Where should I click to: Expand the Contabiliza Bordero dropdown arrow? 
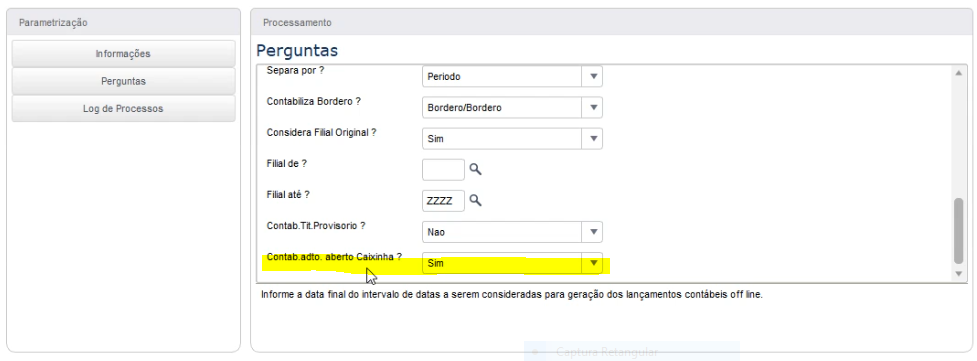coord(593,108)
